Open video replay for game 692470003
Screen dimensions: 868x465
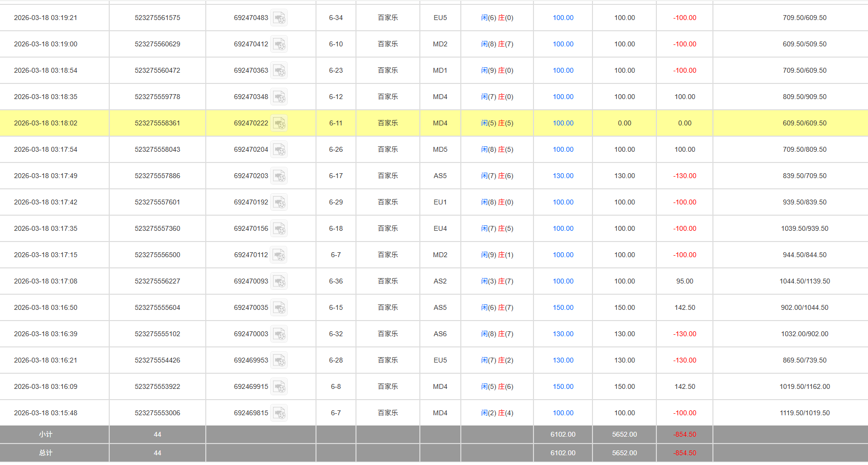coord(279,334)
